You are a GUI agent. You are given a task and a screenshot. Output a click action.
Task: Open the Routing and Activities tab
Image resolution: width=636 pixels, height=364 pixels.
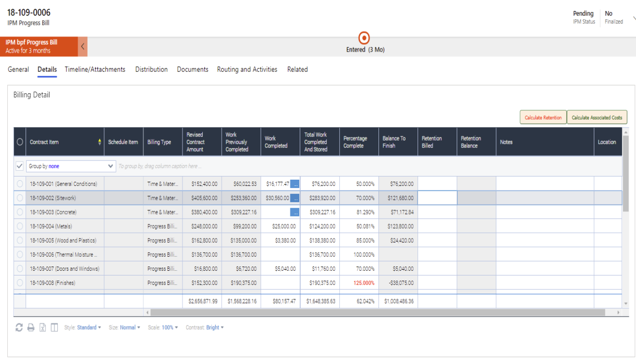(x=247, y=69)
